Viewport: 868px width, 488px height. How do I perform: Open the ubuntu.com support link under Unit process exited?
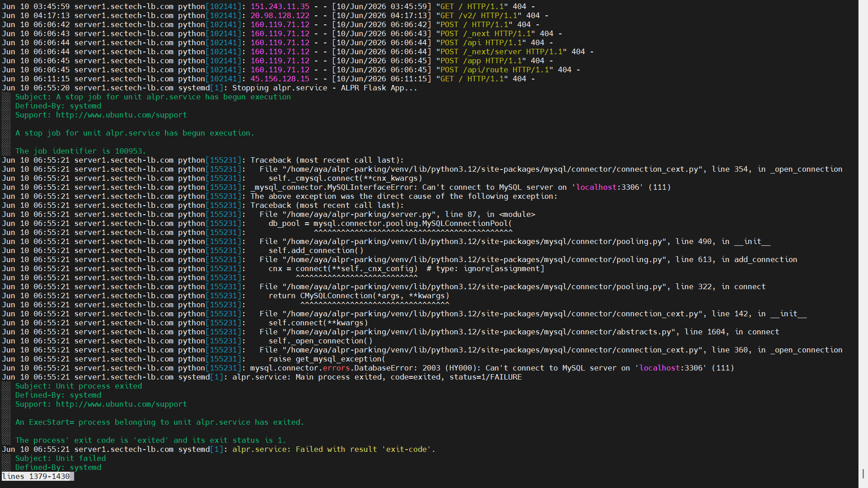121,404
